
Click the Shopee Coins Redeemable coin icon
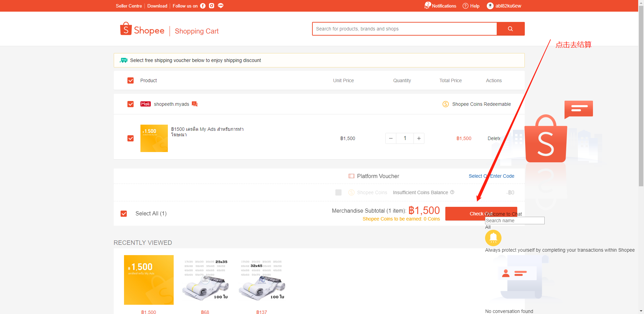tap(446, 104)
